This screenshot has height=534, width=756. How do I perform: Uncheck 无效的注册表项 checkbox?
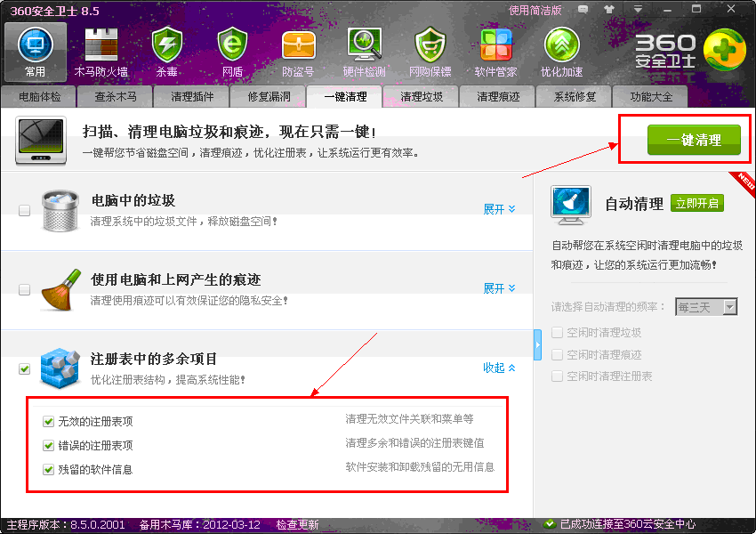click(48, 422)
